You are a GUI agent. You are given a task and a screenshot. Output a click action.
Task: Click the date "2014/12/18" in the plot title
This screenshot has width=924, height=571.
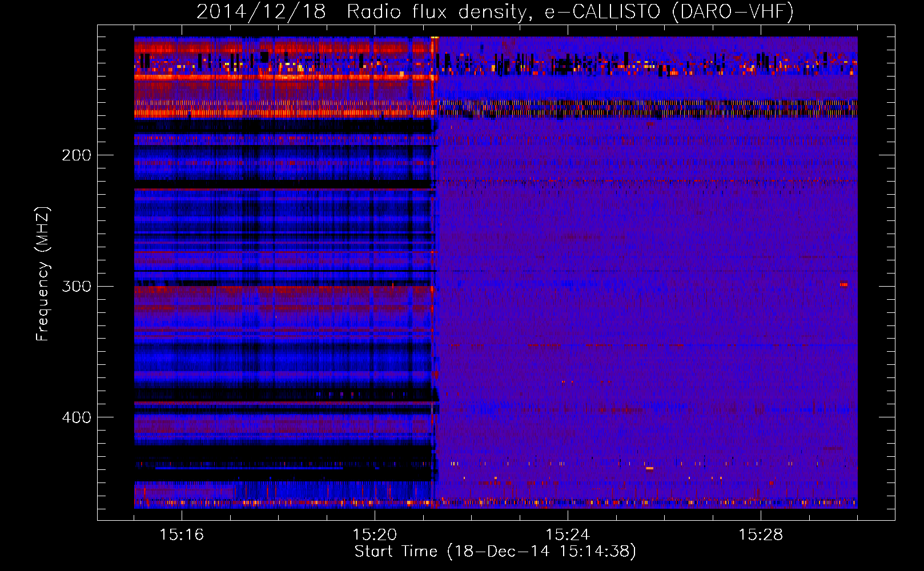pyautogui.click(x=261, y=11)
